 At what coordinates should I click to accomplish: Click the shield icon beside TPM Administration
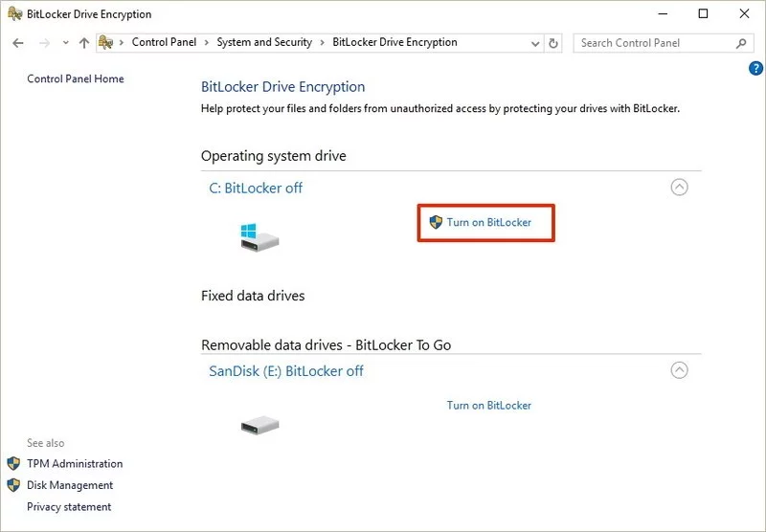click(x=13, y=463)
